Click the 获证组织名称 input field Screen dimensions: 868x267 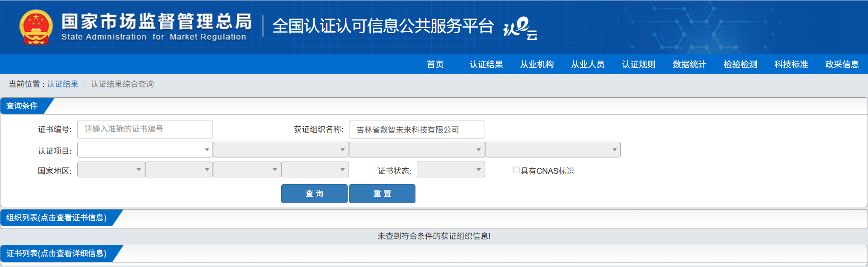click(x=417, y=129)
